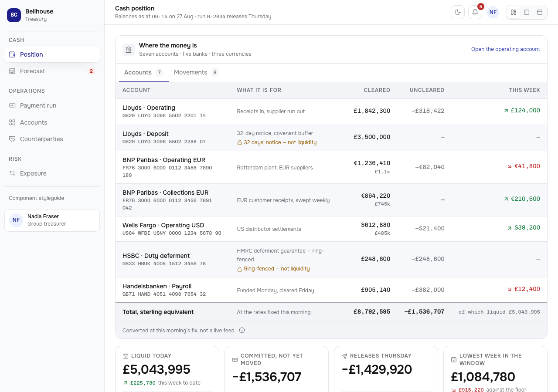The image size is (558, 392).
Task: Open Nadia Fraser's profile card
Action: coord(52,220)
